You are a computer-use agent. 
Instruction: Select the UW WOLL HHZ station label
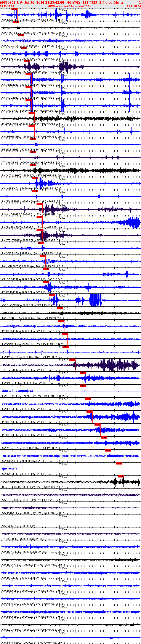(33, 176)
